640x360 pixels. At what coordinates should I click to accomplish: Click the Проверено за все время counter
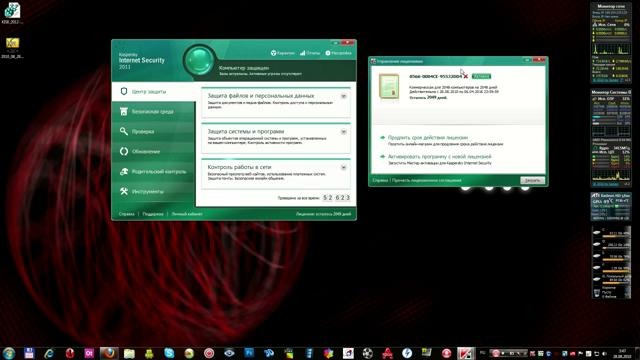[x=336, y=198]
